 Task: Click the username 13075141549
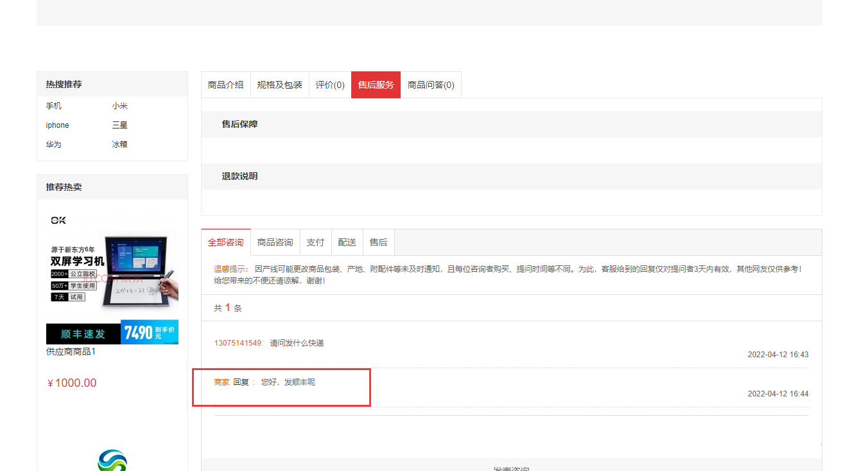coord(238,343)
